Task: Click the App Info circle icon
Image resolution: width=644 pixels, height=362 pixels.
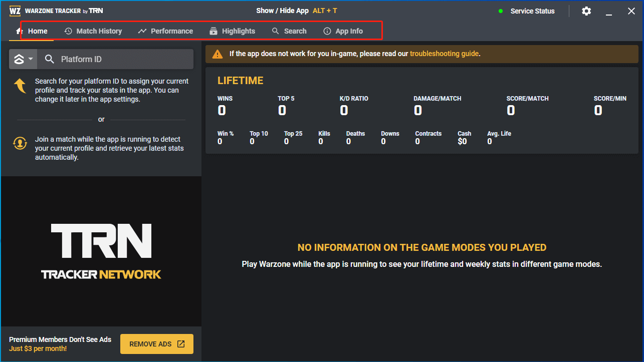Action: [327, 31]
